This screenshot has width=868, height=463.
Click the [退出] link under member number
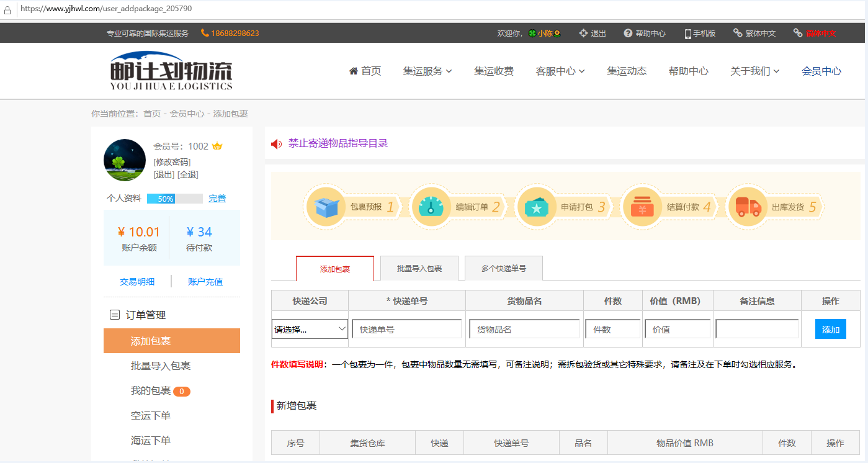164,175
